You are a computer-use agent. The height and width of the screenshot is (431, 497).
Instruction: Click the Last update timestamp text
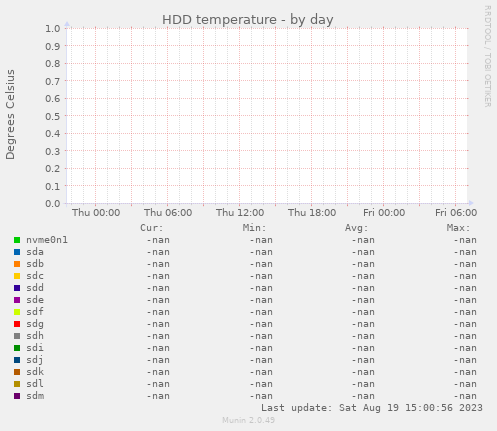372,408
